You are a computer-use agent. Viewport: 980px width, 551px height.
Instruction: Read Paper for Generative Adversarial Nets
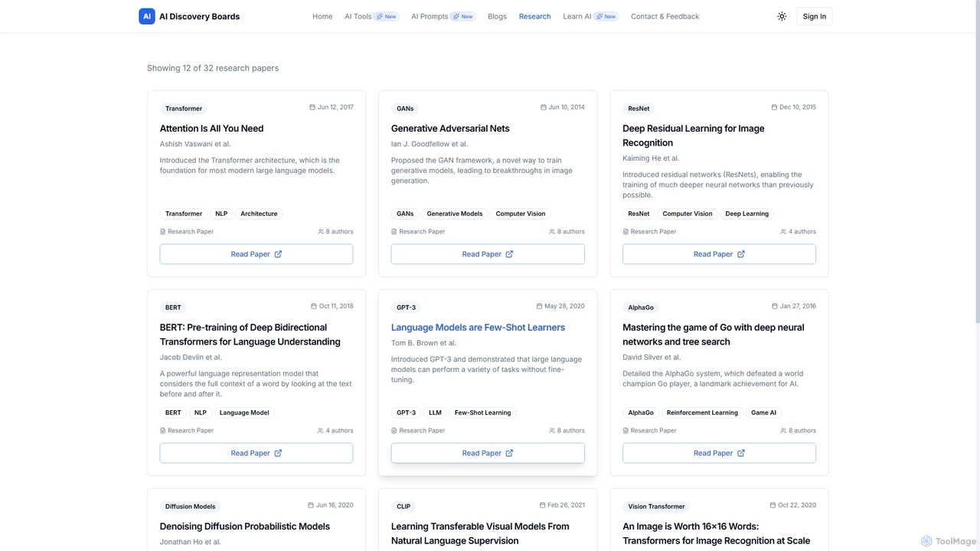(x=488, y=254)
